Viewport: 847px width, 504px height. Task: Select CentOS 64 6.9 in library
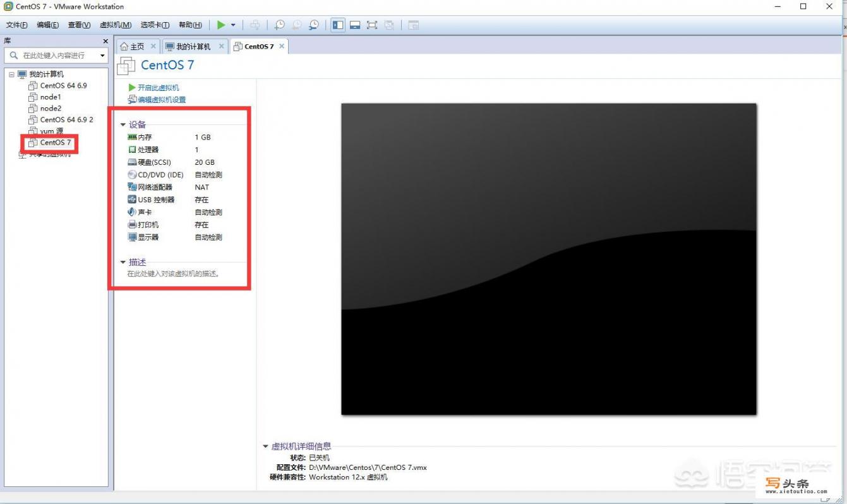64,85
